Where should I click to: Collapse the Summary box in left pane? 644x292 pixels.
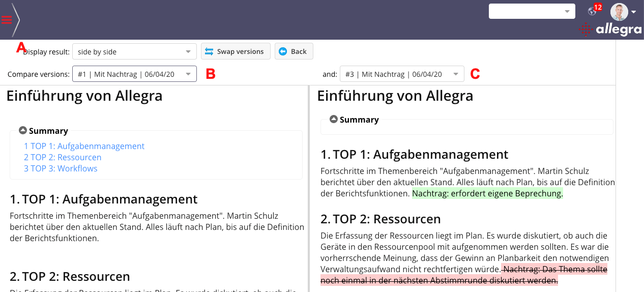click(23, 130)
